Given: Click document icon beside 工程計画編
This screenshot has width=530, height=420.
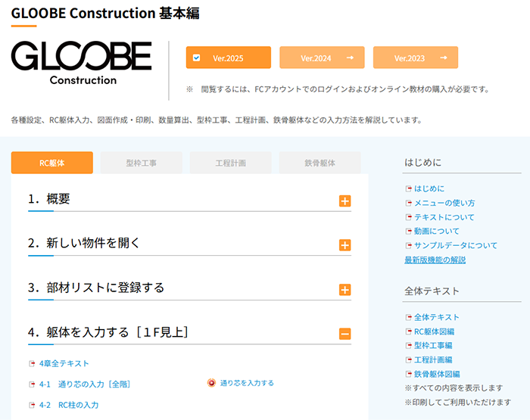Looking at the screenshot, I should [408, 360].
